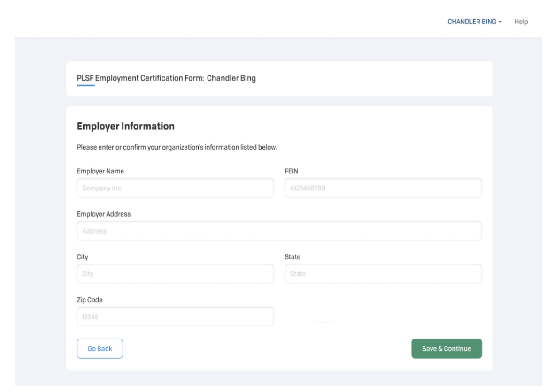
Task: Click the Zip Code input field
Action: 175,317
